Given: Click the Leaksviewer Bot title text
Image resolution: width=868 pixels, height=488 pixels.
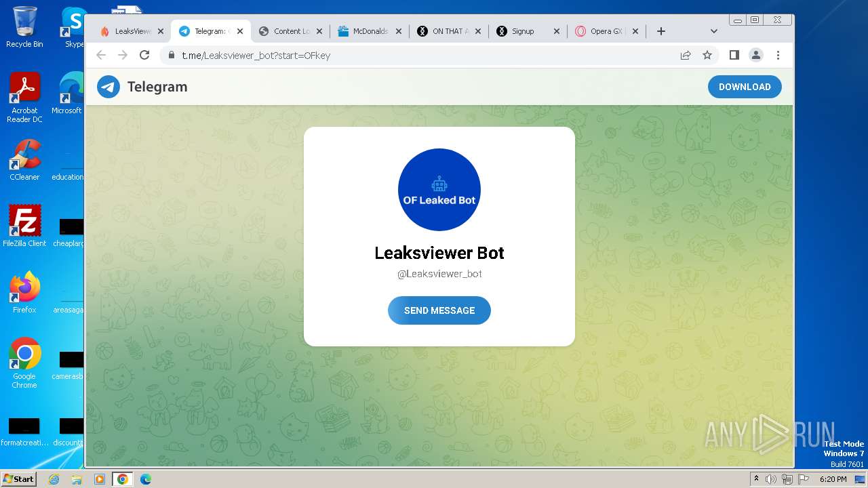Looking at the screenshot, I should coord(439,253).
